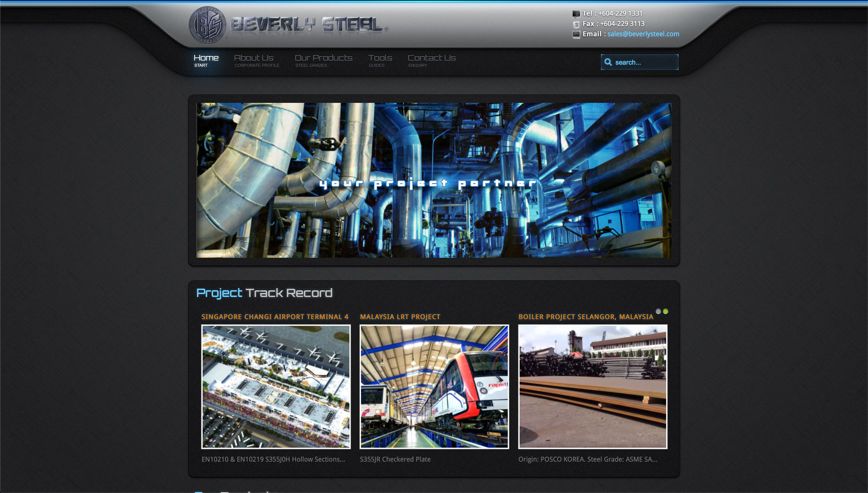Click the steel plates boiler project thumbnail
The height and width of the screenshot is (493, 868).
(592, 387)
